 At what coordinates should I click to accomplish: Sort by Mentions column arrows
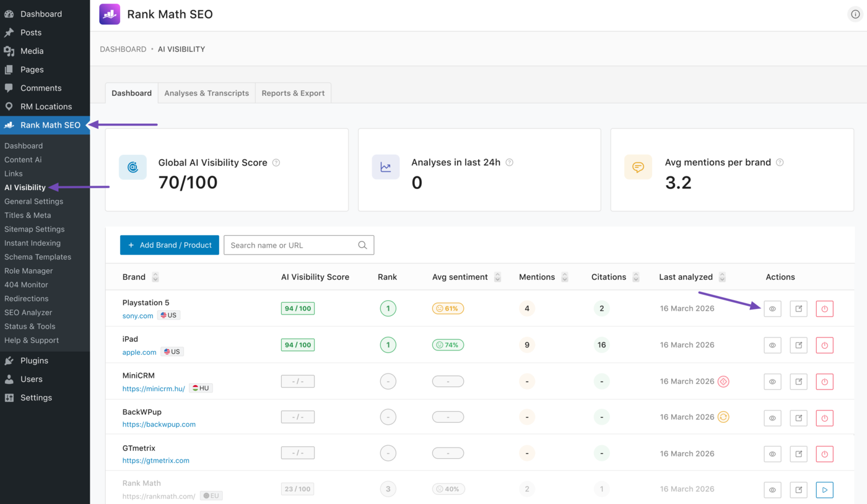tap(564, 277)
